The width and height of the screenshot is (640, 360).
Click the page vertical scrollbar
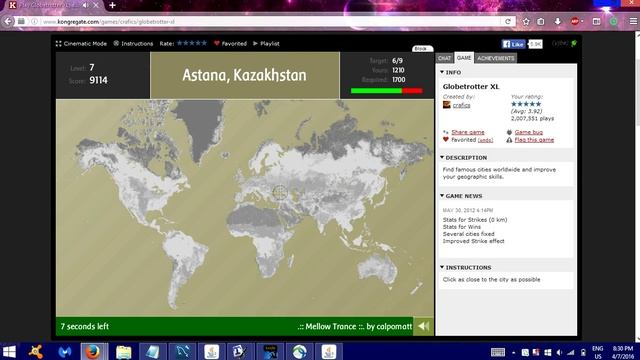[x=637, y=186]
